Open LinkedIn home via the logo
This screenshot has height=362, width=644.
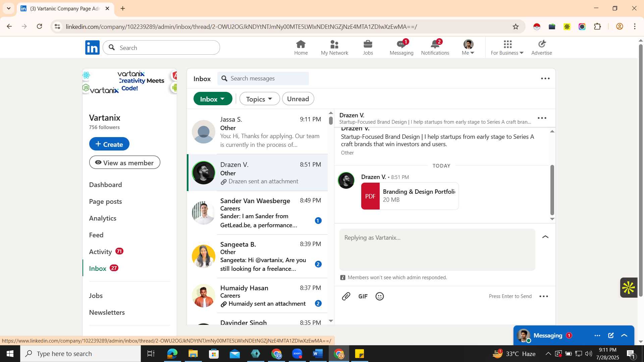click(x=92, y=48)
